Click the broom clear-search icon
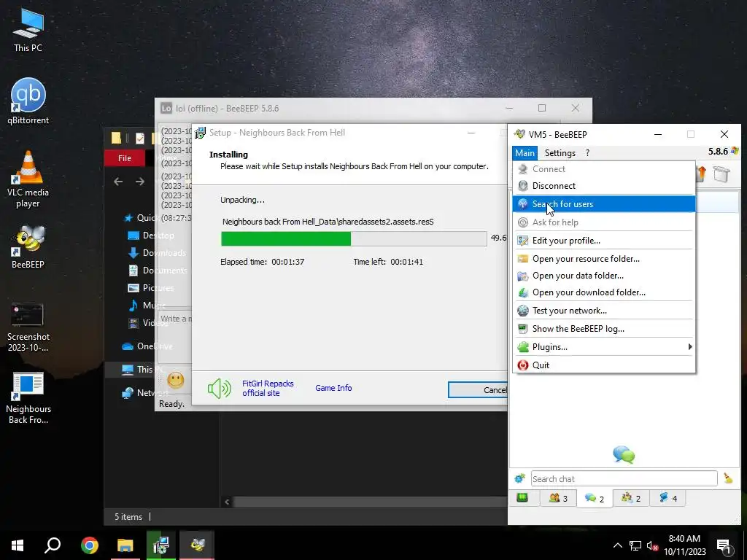The height and width of the screenshot is (560, 747). pyautogui.click(x=728, y=478)
